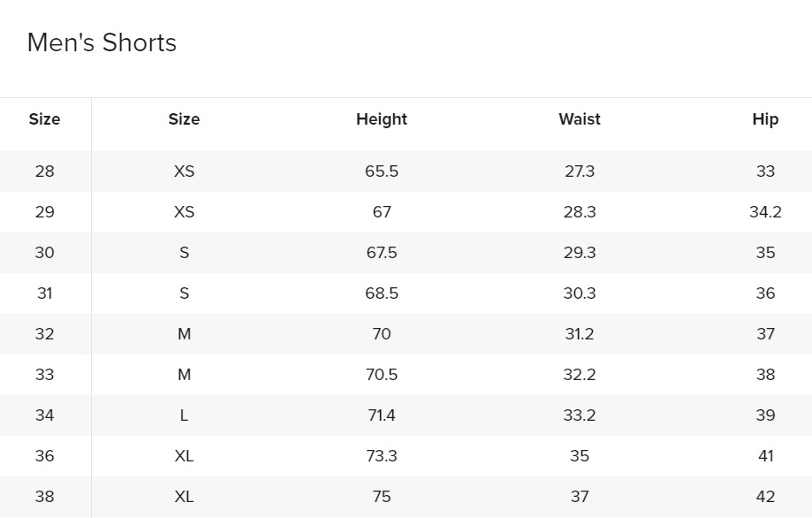Screen dimensions: 812x518
Task: Select the size 36 row label
Action: pos(44,456)
